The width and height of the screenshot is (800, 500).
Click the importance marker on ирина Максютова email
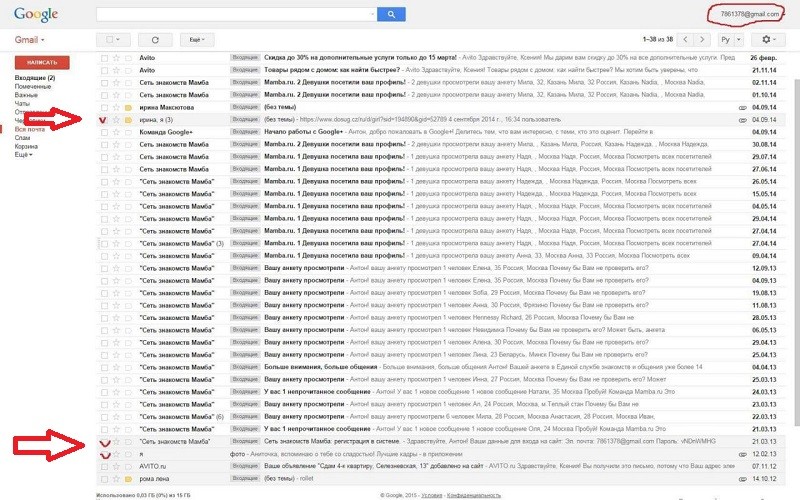click(128, 107)
